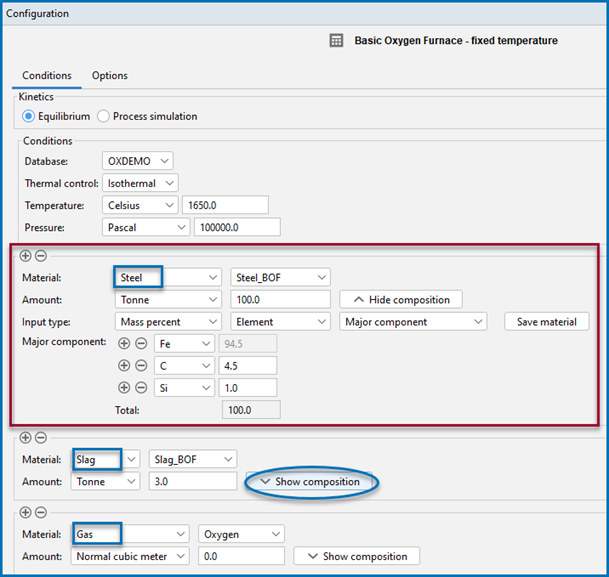Image resolution: width=609 pixels, height=577 pixels.
Task: Click the calculator grid icon beside the title
Action: pyautogui.click(x=336, y=40)
